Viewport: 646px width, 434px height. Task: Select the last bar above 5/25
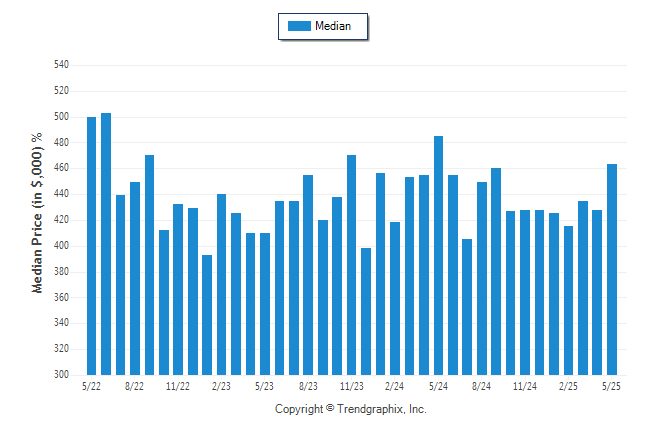[x=612, y=270]
